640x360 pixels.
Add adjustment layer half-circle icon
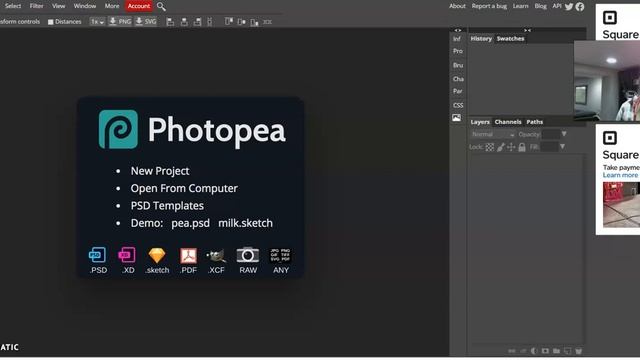[534, 351]
